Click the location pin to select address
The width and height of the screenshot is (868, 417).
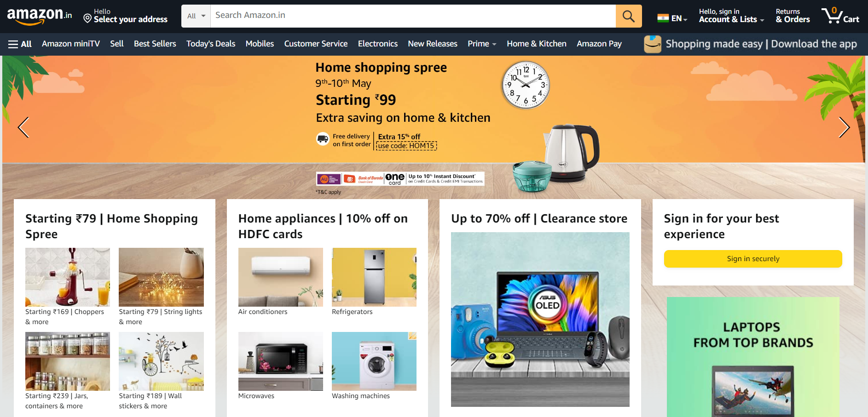[87, 18]
